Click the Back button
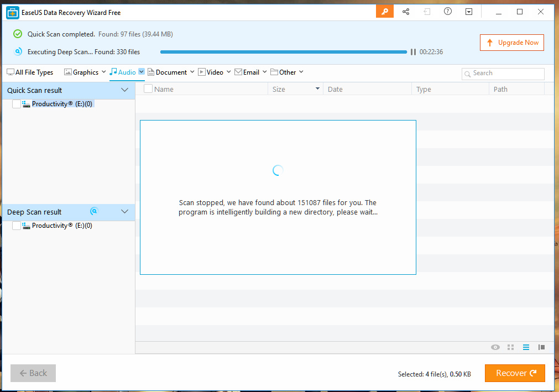The image size is (559, 392). pyautogui.click(x=33, y=373)
